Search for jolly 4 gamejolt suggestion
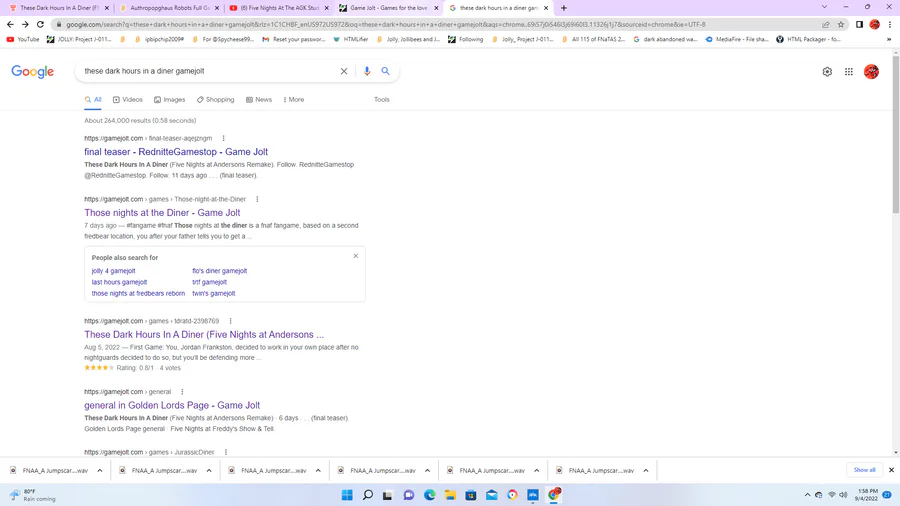The width and height of the screenshot is (900, 506). pos(114,271)
